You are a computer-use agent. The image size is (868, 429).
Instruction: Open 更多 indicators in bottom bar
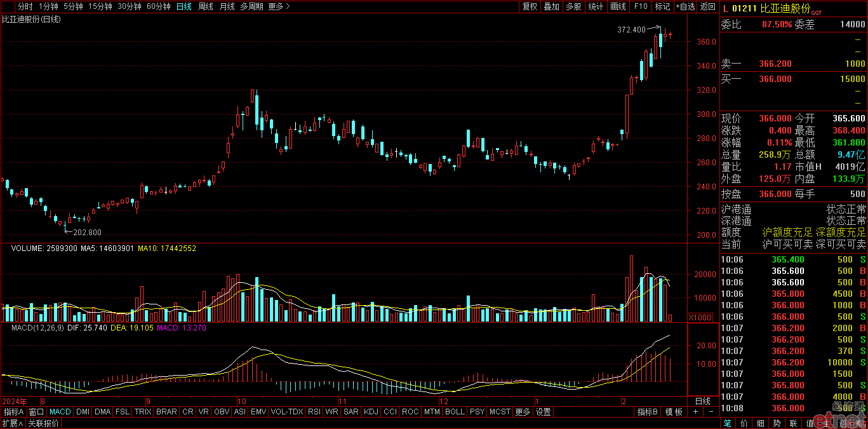[x=523, y=412]
